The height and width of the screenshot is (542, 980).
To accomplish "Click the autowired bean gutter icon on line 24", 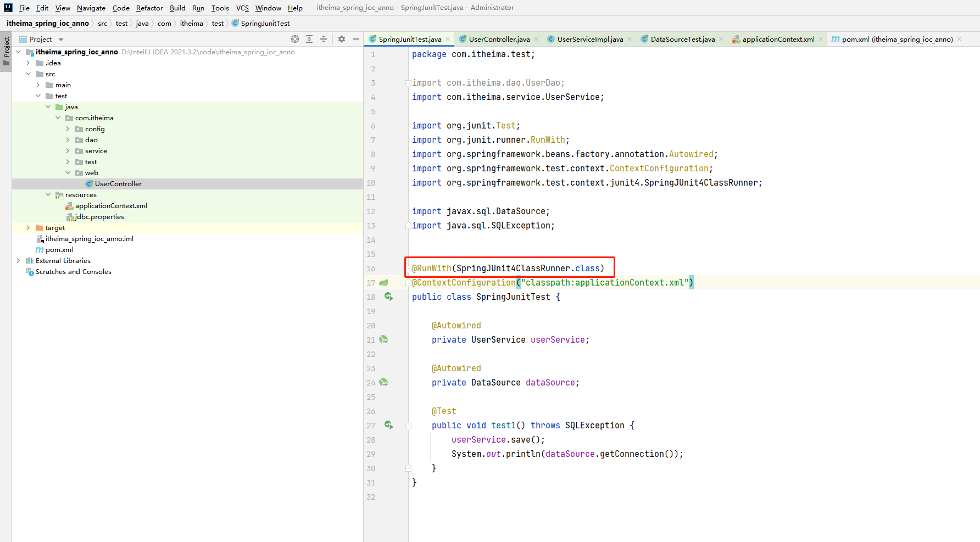I will coord(383,382).
